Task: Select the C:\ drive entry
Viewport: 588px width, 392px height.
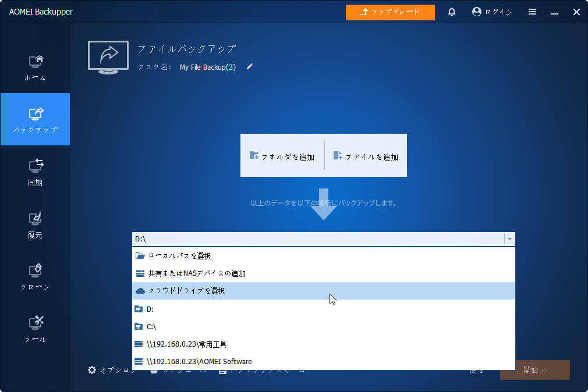Action: [x=324, y=327]
